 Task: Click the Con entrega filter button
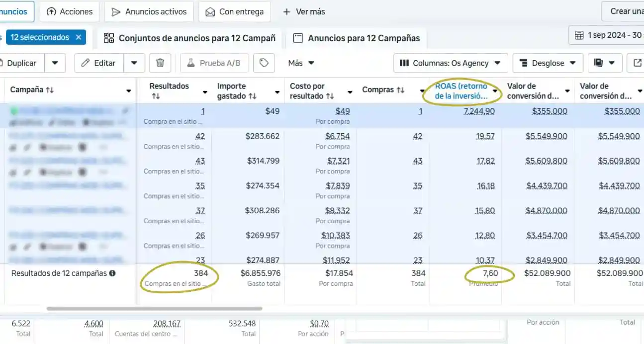[235, 11]
